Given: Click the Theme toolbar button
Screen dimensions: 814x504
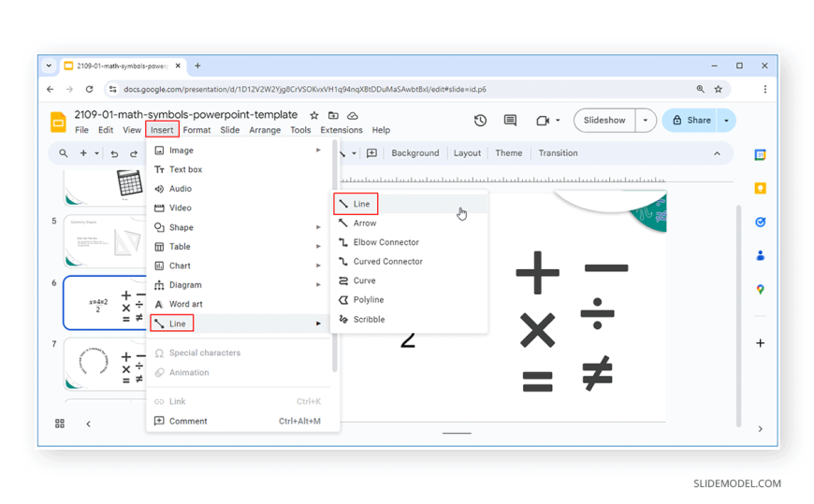Looking at the screenshot, I should pos(508,153).
